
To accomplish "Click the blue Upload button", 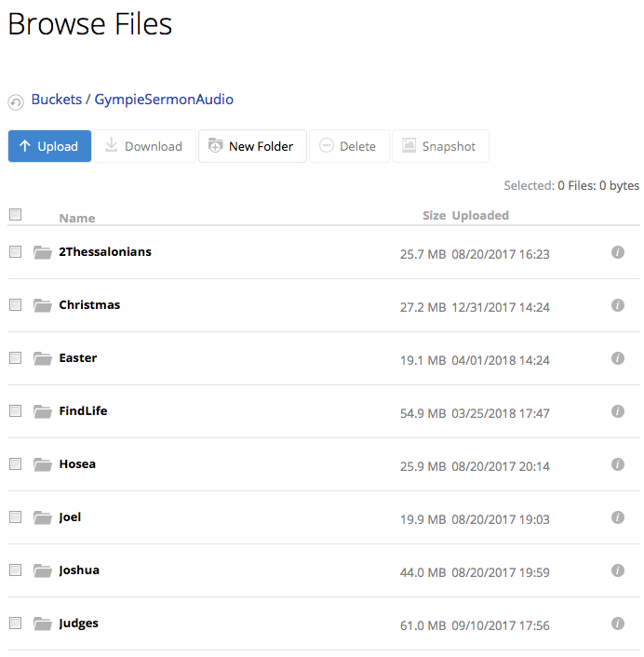I will (x=49, y=146).
